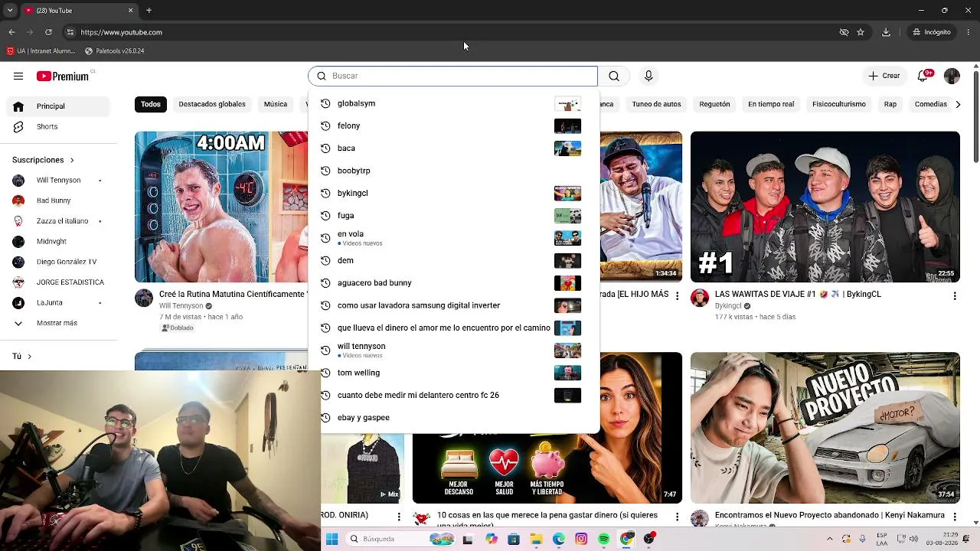Open the account avatar menu

(952, 76)
